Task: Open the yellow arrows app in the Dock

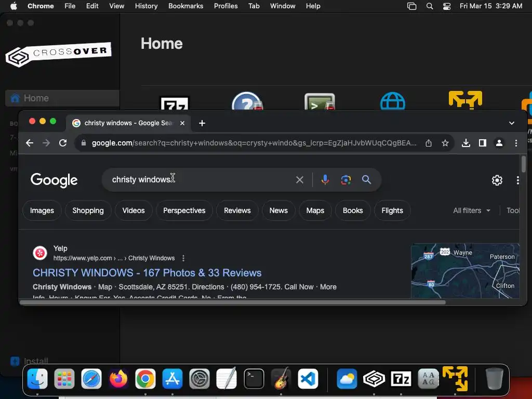Action: click(x=455, y=379)
